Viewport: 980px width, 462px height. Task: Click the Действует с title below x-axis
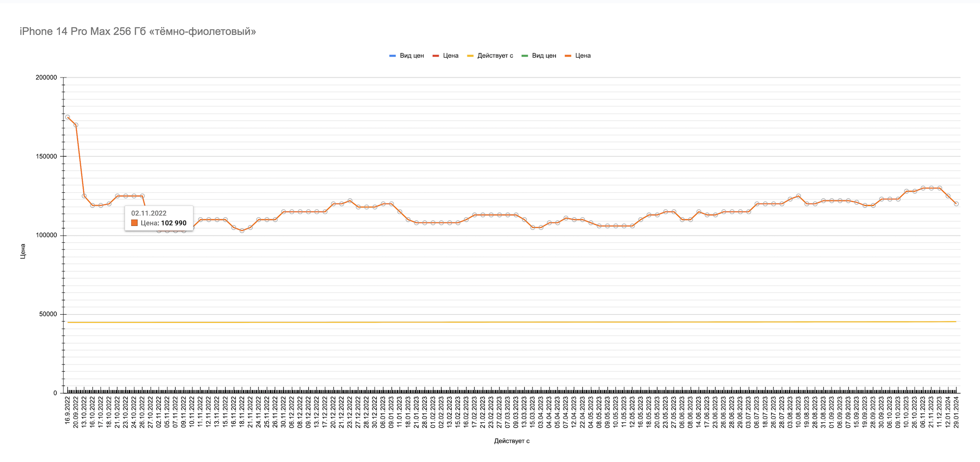coord(511,441)
